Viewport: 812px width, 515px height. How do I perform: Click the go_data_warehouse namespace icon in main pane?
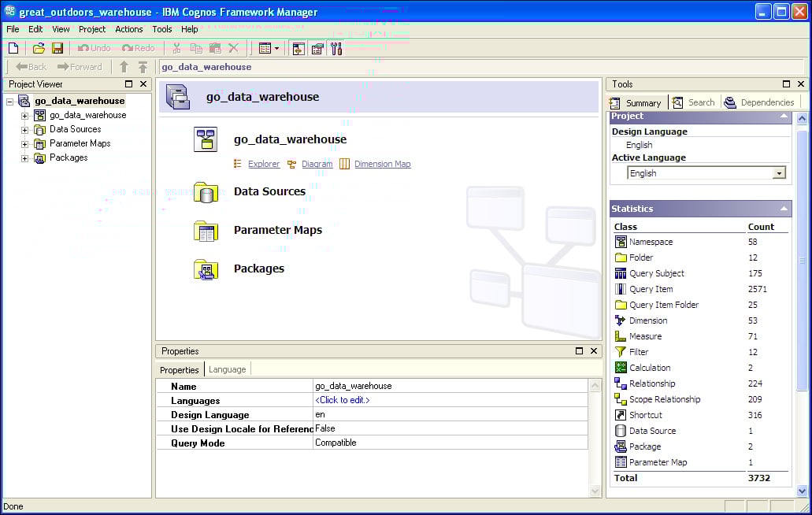pyautogui.click(x=206, y=139)
